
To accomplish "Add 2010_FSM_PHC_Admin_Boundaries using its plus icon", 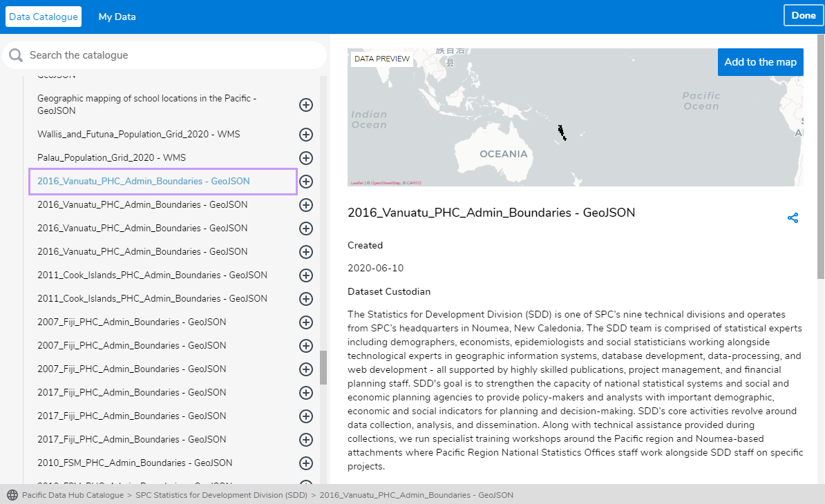I will pyautogui.click(x=306, y=463).
